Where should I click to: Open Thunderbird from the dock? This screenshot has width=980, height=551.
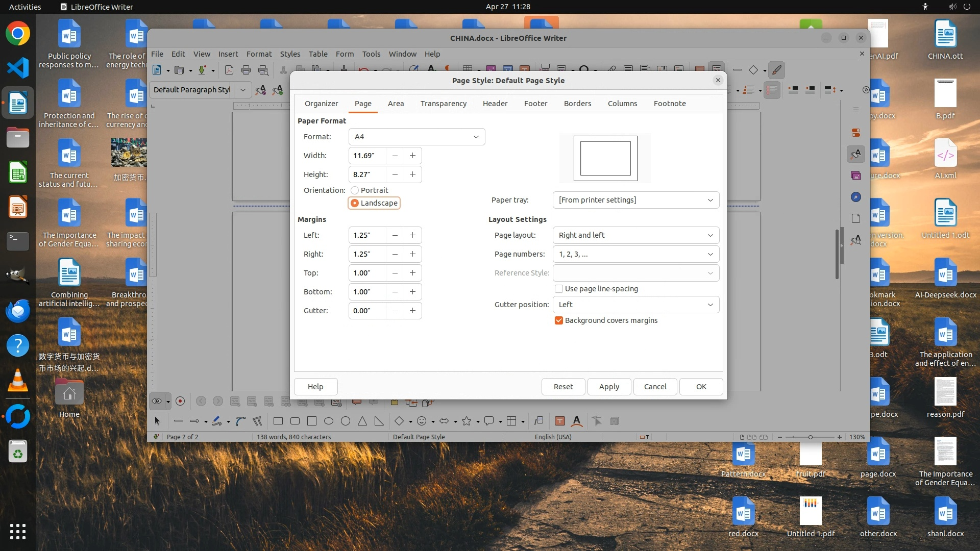coord(18,310)
